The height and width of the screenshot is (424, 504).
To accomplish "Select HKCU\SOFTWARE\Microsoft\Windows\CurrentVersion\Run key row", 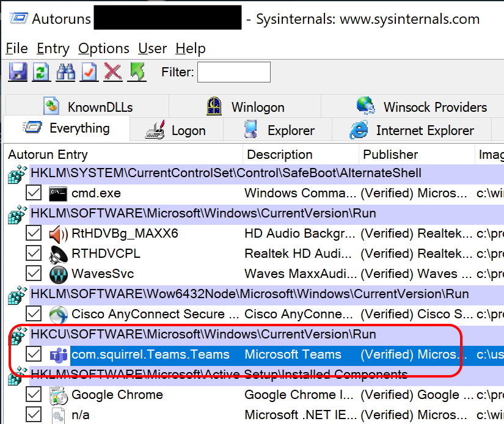I will 267,335.
